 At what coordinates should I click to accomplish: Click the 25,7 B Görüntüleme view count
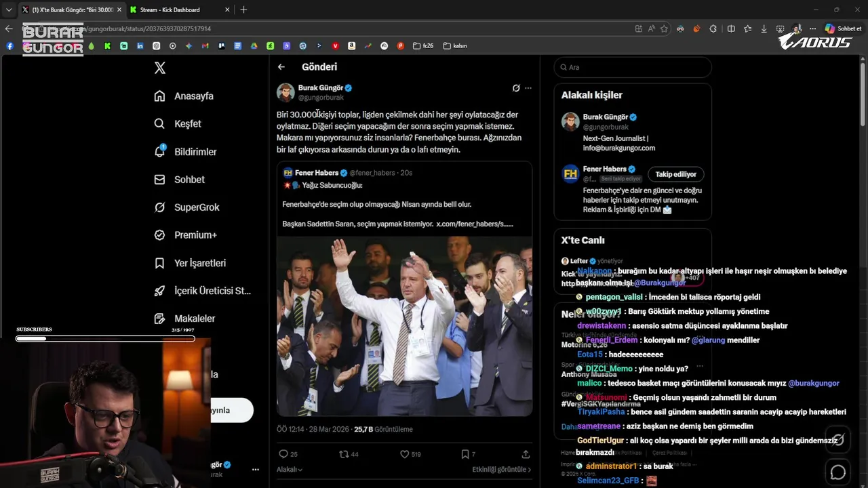(x=383, y=429)
